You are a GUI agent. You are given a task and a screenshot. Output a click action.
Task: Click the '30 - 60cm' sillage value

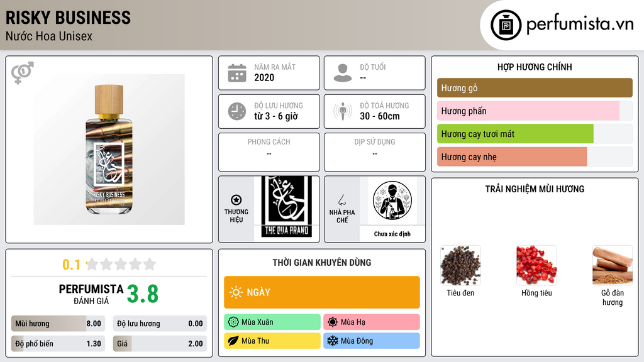pyautogui.click(x=380, y=116)
